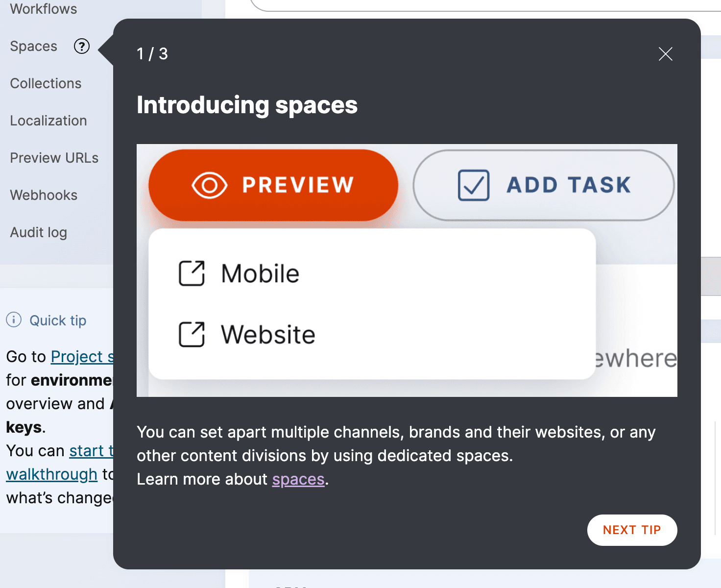The height and width of the screenshot is (588, 721).
Task: Dismiss the tour with the X icon
Action: (x=665, y=54)
